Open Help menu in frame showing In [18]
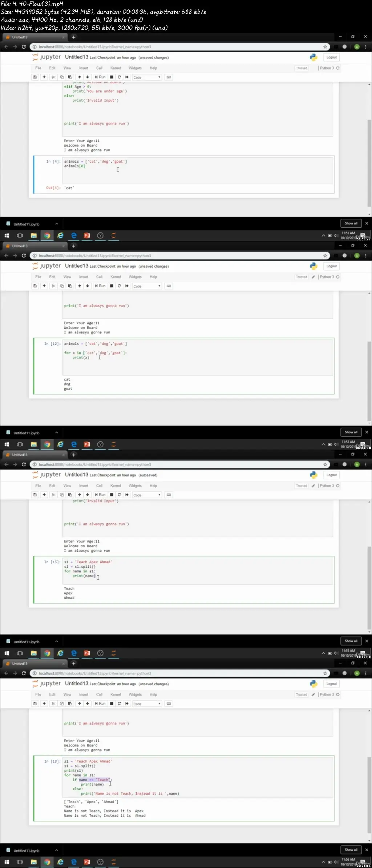This screenshot has width=372, height=868. [153, 694]
